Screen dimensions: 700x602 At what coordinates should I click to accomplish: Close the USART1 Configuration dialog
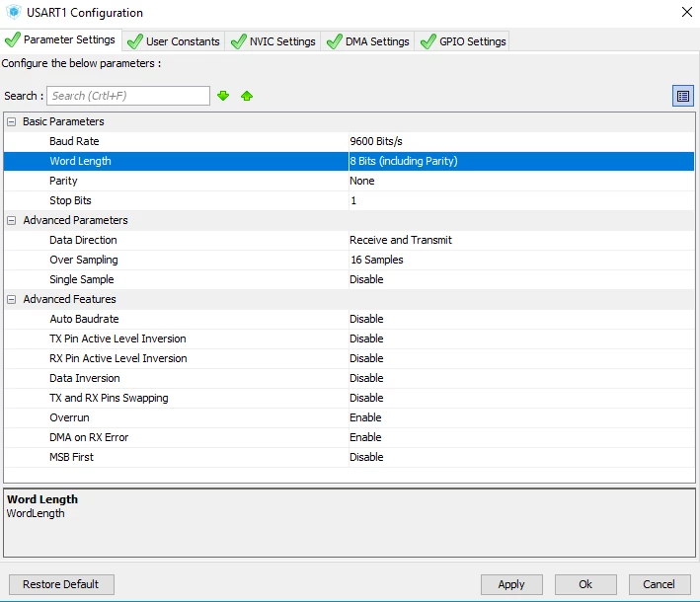[687, 12]
